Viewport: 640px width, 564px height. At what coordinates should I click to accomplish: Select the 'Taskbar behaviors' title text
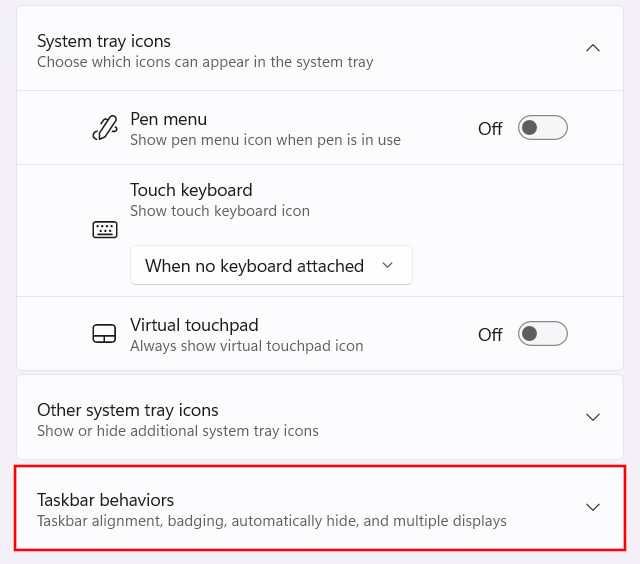105,500
